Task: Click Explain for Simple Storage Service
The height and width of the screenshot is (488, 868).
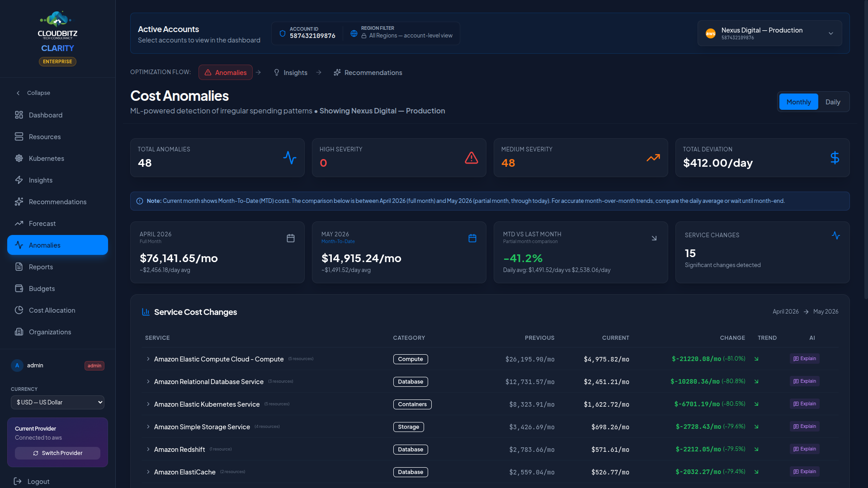Action: coord(804,427)
